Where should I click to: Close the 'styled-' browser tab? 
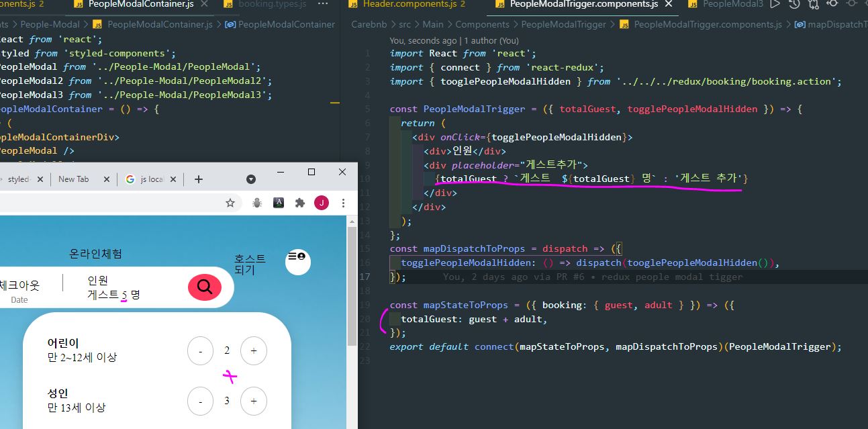pos(40,179)
